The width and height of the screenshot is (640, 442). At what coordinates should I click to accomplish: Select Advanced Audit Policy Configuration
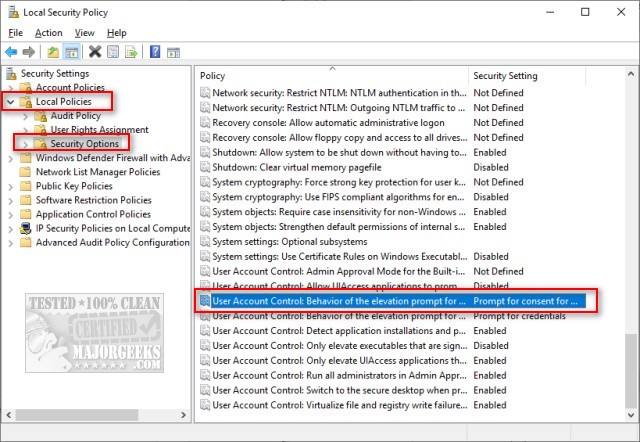113,242
